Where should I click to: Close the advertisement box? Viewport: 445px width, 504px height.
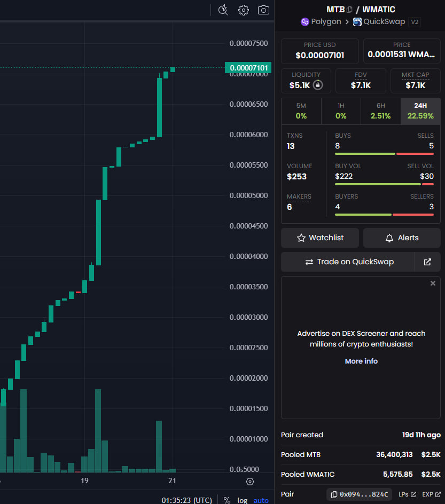[x=433, y=283]
